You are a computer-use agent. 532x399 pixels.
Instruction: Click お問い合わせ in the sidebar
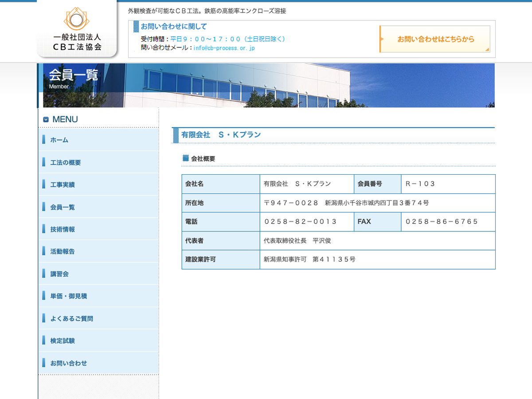coord(69,363)
